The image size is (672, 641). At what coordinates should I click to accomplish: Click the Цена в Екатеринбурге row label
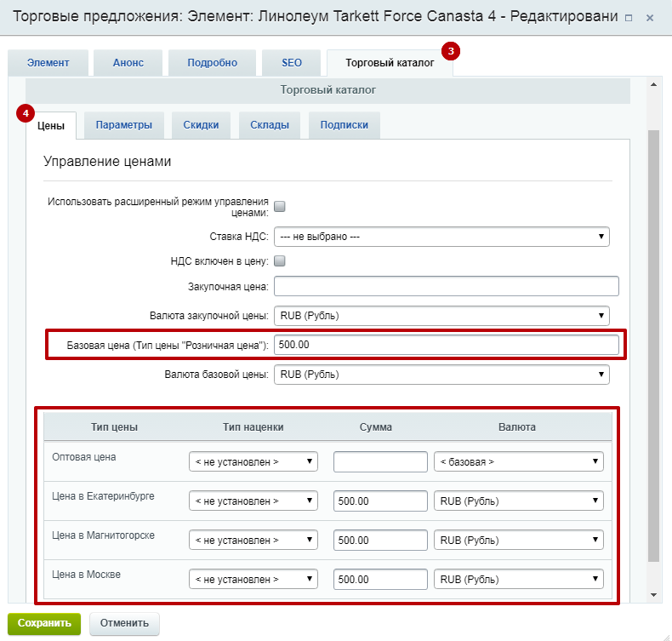pyautogui.click(x=103, y=496)
